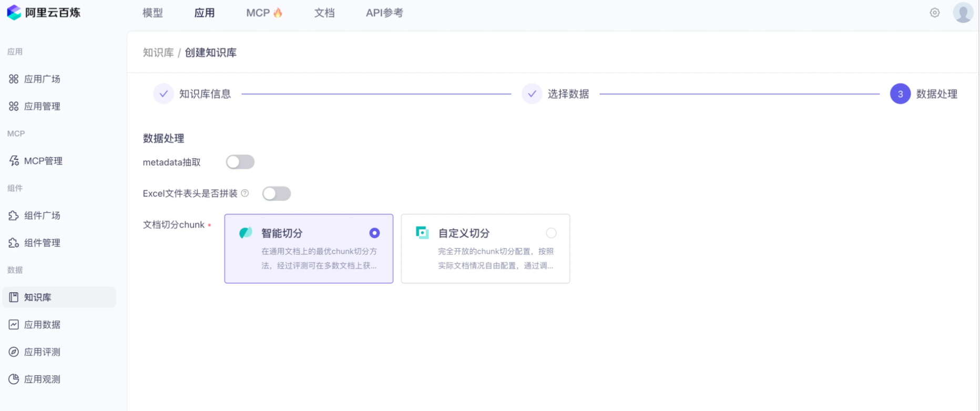Click the 组件 sidebar section header
980x411 pixels.
pos(15,188)
